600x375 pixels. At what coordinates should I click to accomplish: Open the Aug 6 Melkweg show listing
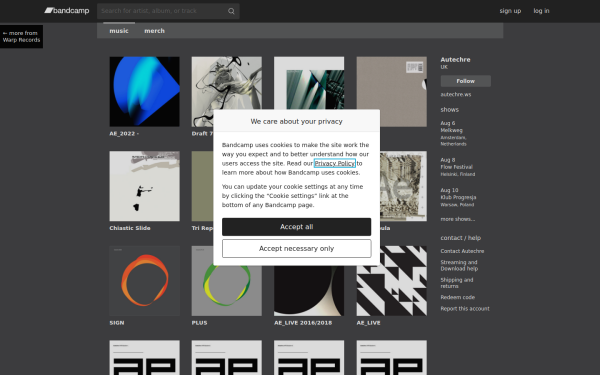coord(453,134)
